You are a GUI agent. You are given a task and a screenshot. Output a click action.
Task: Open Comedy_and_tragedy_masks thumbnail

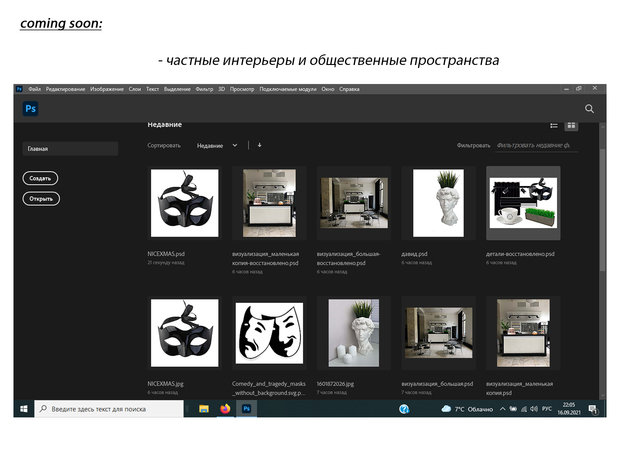click(x=269, y=333)
